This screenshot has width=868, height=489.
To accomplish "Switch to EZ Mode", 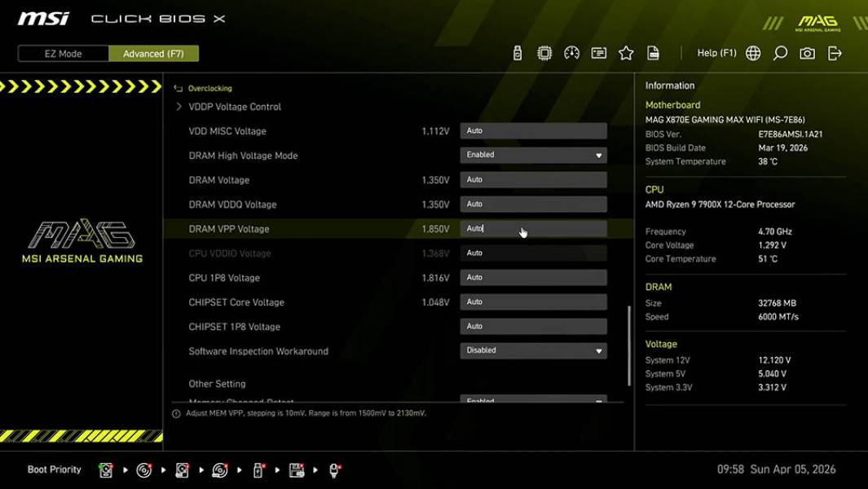I will 63,53.
